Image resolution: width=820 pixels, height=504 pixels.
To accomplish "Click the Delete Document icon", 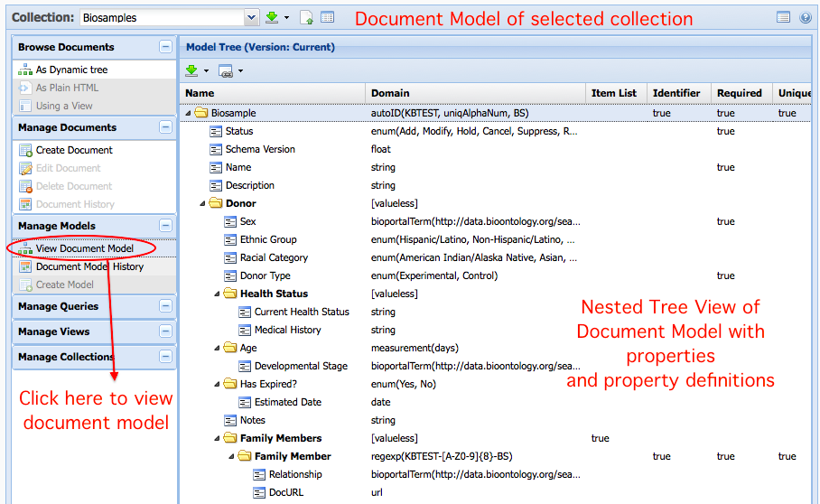I will (x=25, y=186).
